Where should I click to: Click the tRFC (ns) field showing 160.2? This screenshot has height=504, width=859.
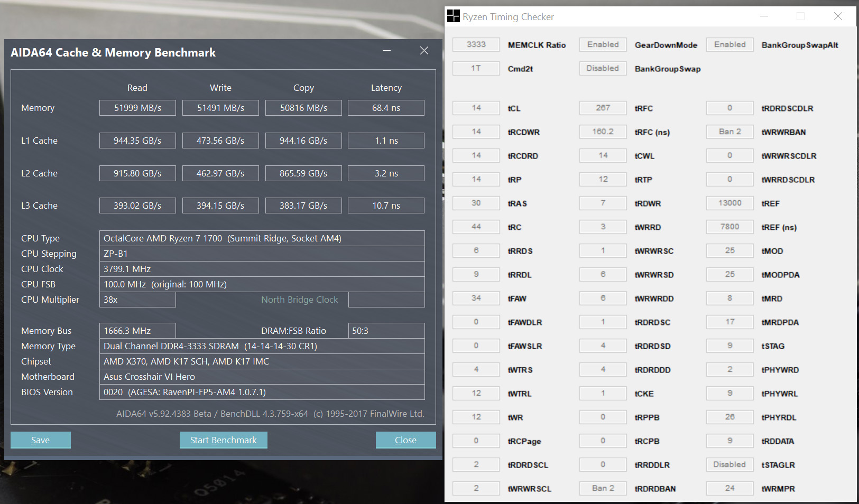coord(603,132)
